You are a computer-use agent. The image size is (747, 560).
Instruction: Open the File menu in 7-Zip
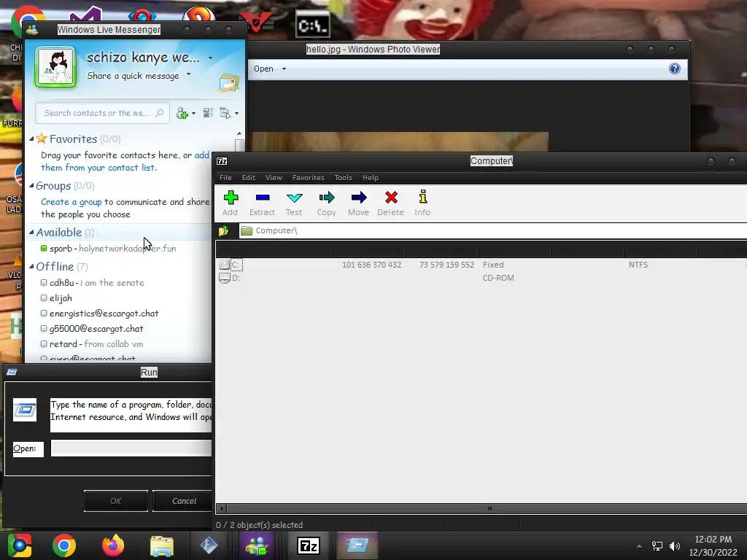pyautogui.click(x=226, y=178)
